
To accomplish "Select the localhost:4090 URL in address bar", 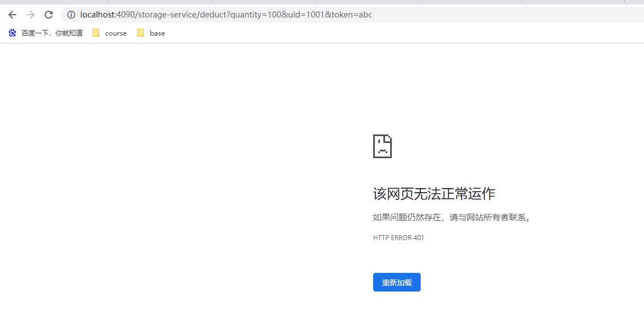I will [226, 15].
